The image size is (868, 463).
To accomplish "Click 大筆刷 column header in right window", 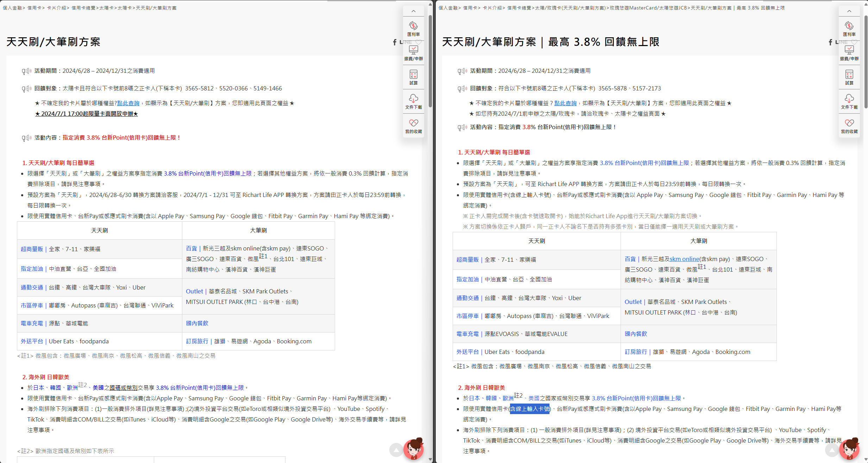I will pos(699,241).
